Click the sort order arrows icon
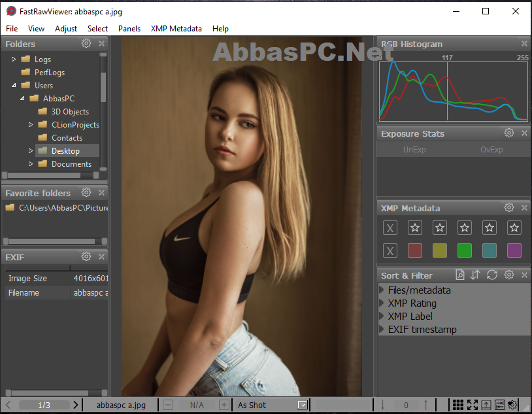The width and height of the screenshot is (532, 414). tap(475, 275)
